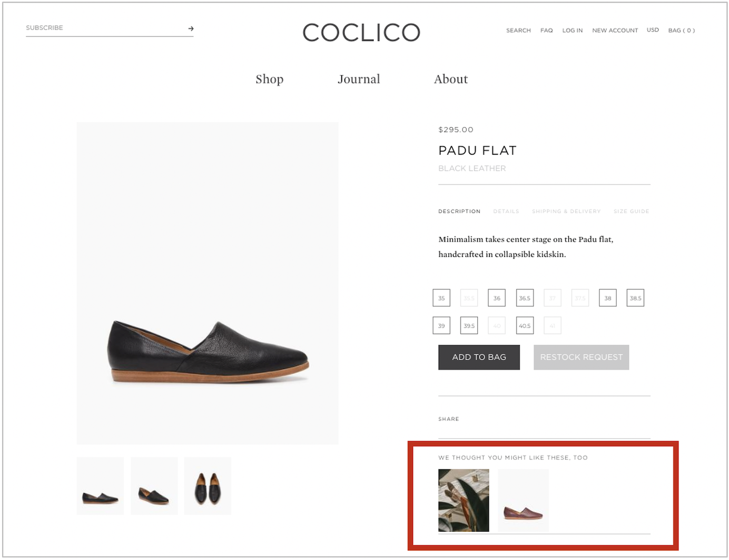This screenshot has width=729, height=560.
Task: View the top-down shoe pair thumbnail
Action: coord(208,486)
